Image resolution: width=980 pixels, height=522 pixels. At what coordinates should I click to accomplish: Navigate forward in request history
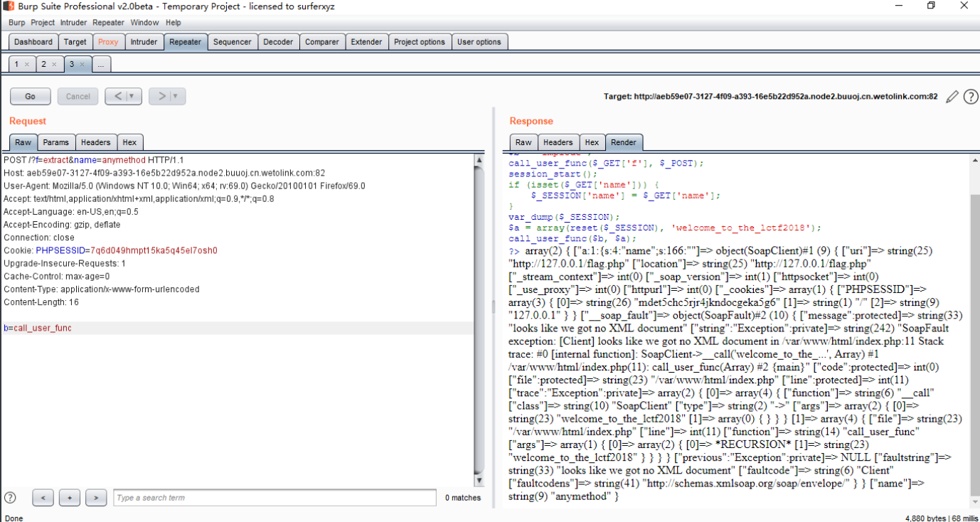161,96
